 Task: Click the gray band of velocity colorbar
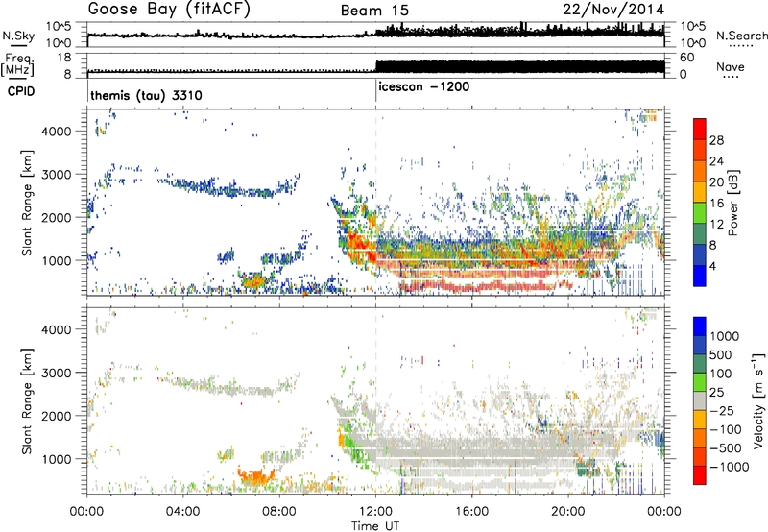(700, 400)
